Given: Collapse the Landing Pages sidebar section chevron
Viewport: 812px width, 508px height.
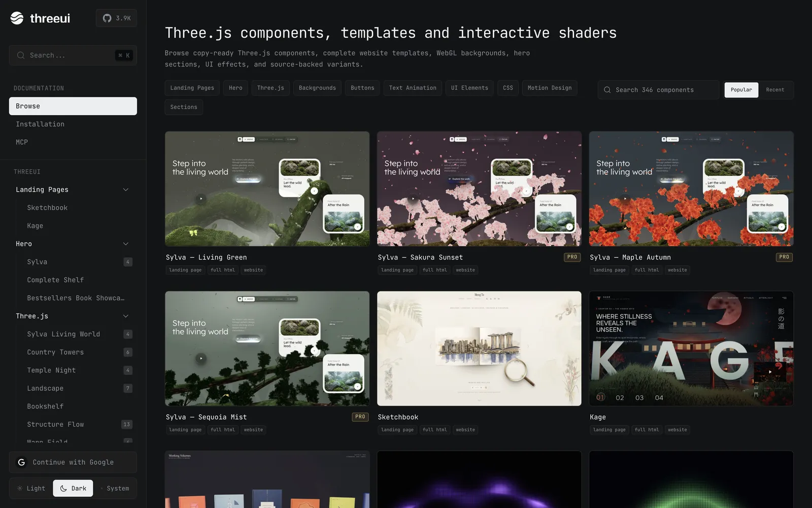Looking at the screenshot, I should (x=126, y=189).
